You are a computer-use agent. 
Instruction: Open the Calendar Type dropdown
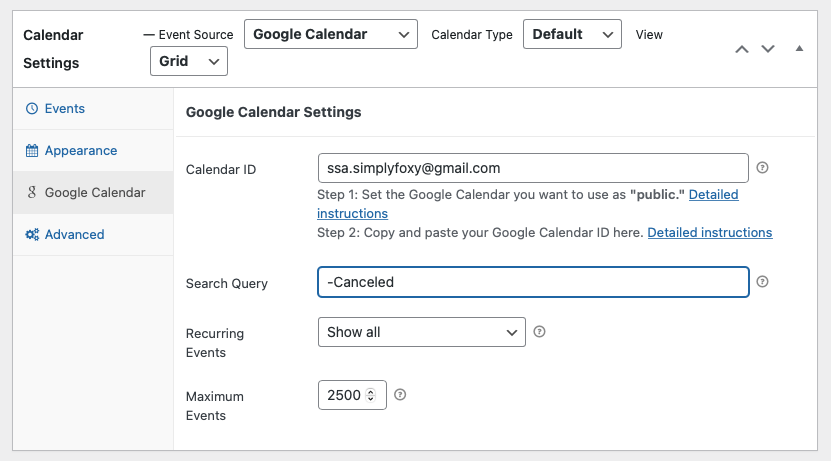pyautogui.click(x=572, y=34)
